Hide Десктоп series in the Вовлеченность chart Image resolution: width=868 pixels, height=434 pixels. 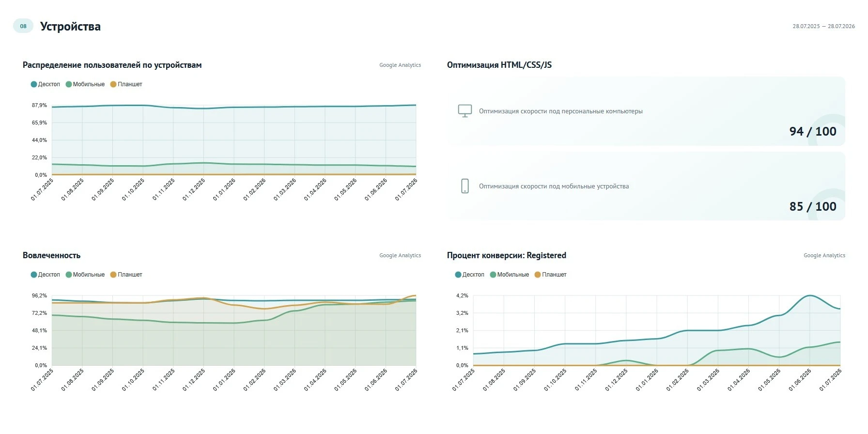tap(45, 275)
